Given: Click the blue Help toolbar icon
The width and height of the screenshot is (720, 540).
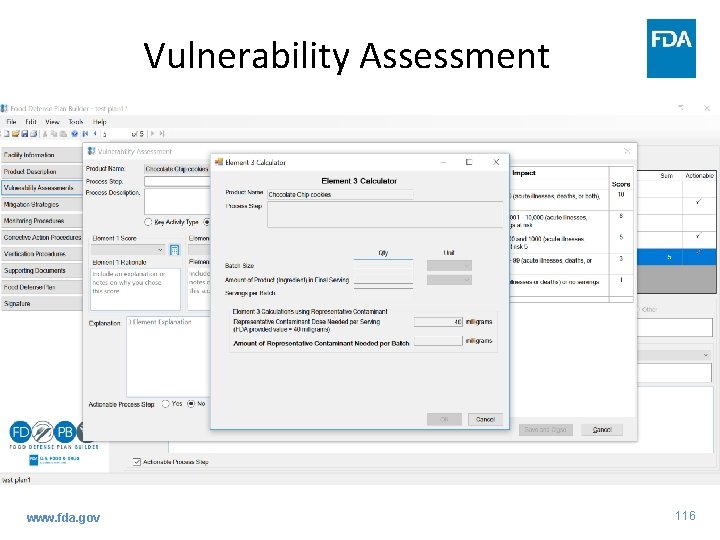Looking at the screenshot, I should pyautogui.click(x=74, y=134).
